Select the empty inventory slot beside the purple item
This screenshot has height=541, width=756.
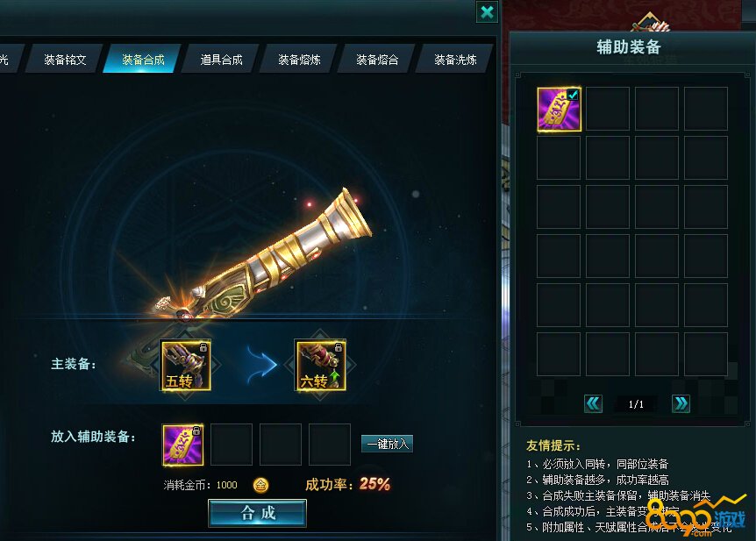click(608, 109)
